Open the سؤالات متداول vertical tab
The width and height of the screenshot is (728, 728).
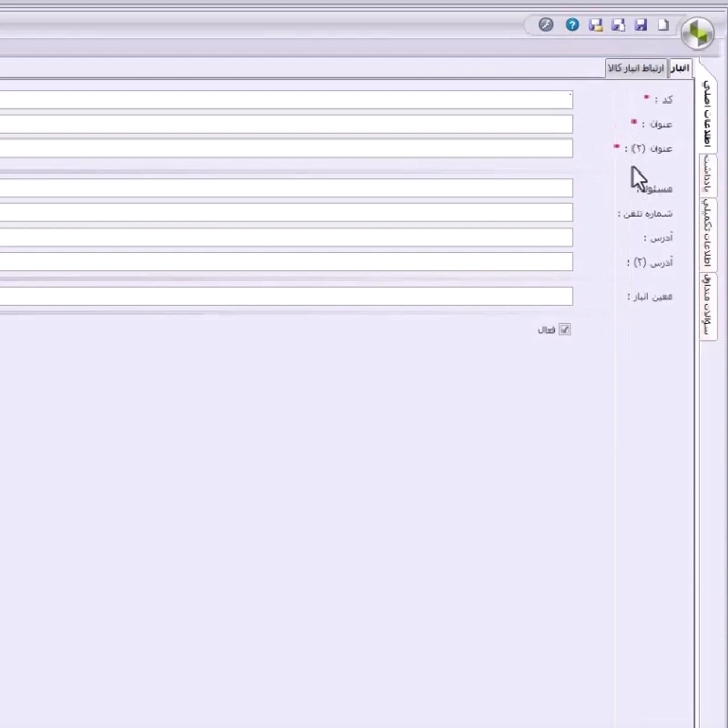coord(707,305)
